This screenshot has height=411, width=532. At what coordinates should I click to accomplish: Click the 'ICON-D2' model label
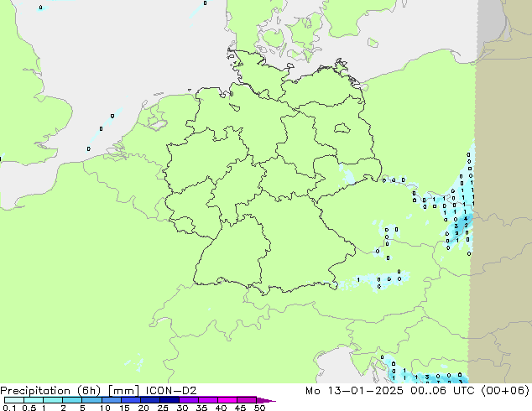[171, 391]
